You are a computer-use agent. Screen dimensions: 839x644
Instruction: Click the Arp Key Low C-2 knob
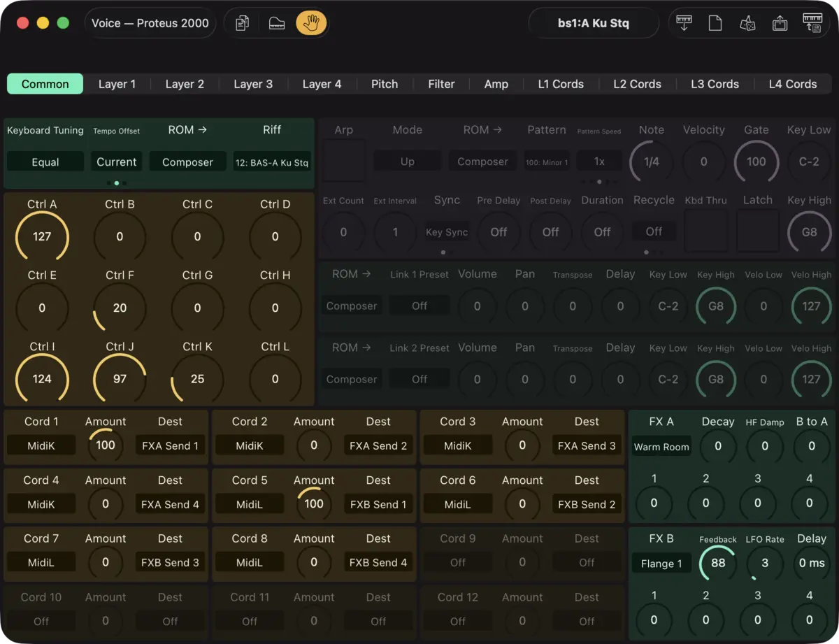click(810, 162)
